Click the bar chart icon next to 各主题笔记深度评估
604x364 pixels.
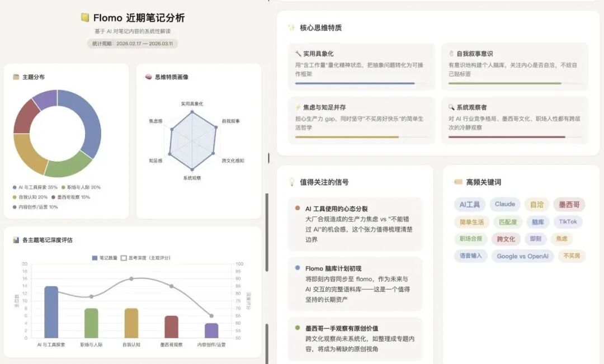[x=16, y=240]
